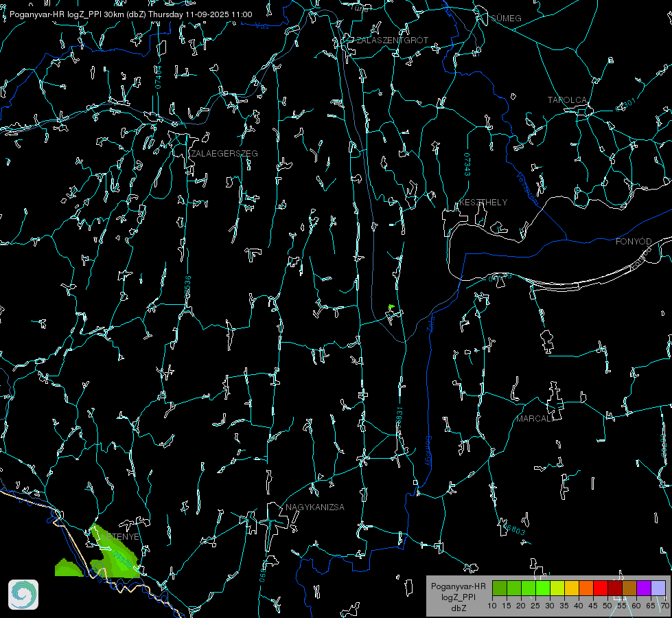Click the legend title Poganyvar-HR
This screenshot has height=618, width=672.
458,586
